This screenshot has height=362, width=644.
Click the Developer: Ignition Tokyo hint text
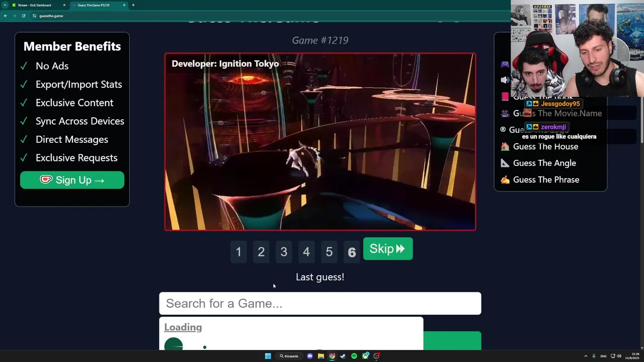(225, 64)
